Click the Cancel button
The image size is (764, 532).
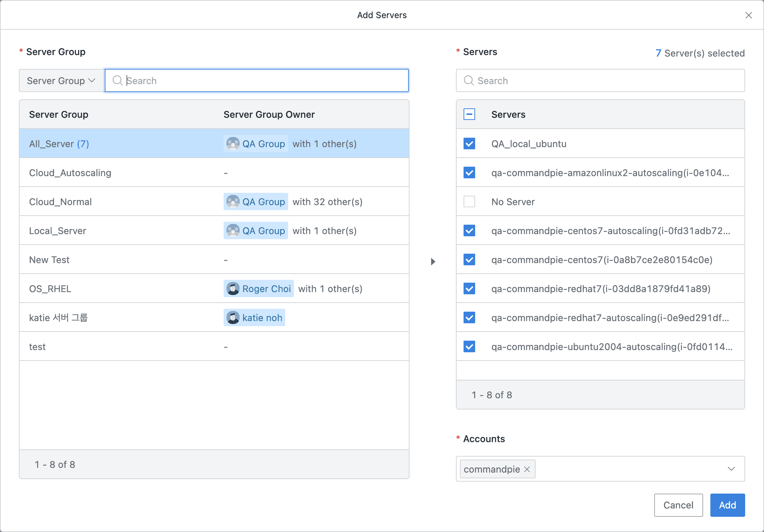click(678, 505)
